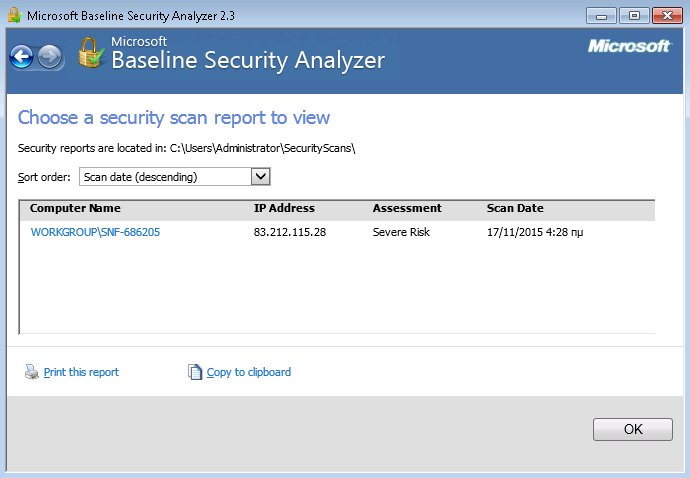Go back with the blue arrow button
690x478 pixels.
pyautogui.click(x=22, y=57)
